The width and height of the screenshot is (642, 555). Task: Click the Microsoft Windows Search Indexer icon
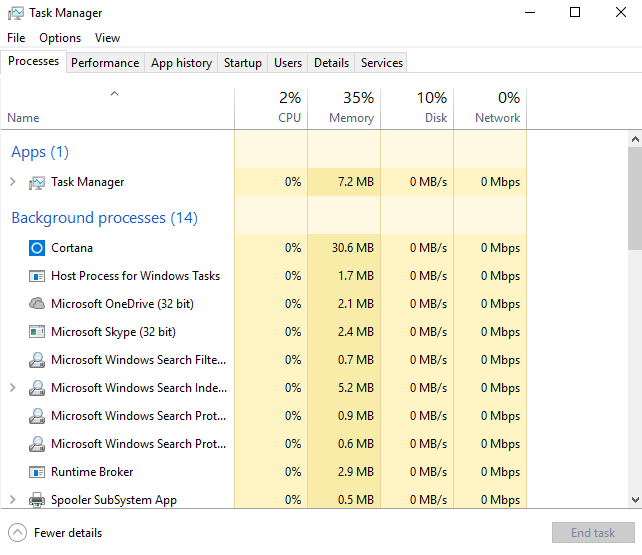pos(37,388)
